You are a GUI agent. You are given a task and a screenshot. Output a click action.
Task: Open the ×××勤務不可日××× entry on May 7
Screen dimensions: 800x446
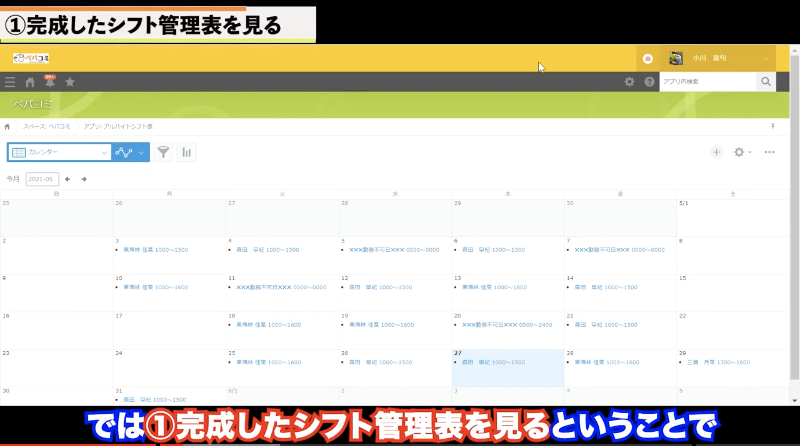click(619, 250)
